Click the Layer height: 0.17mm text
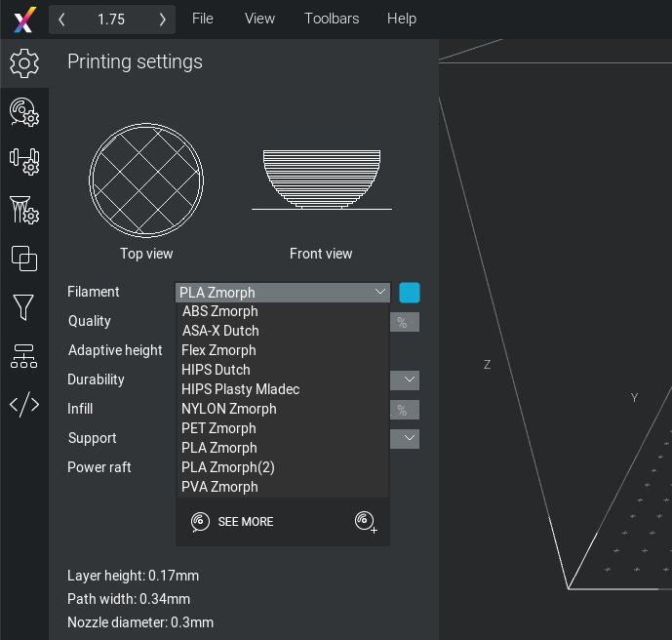672x640 pixels. tap(133, 576)
